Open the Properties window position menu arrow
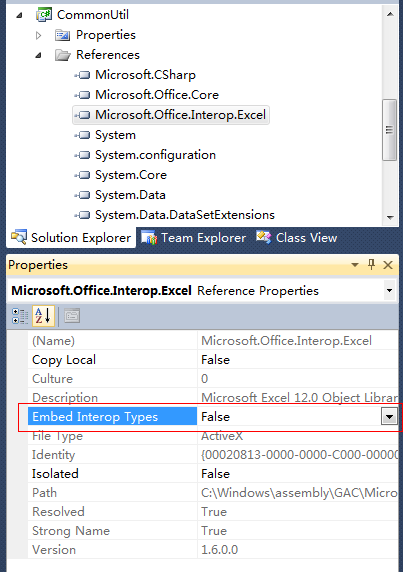This screenshot has width=403, height=572. (x=354, y=265)
